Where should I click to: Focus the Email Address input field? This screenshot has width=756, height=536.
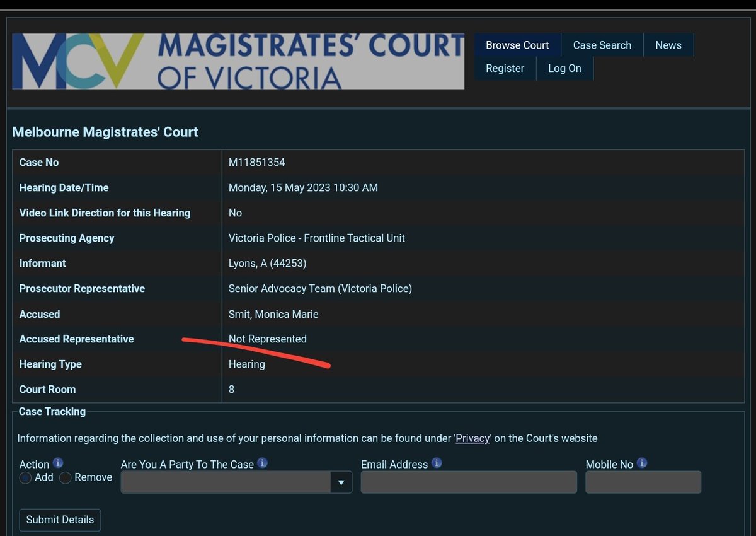(x=469, y=482)
